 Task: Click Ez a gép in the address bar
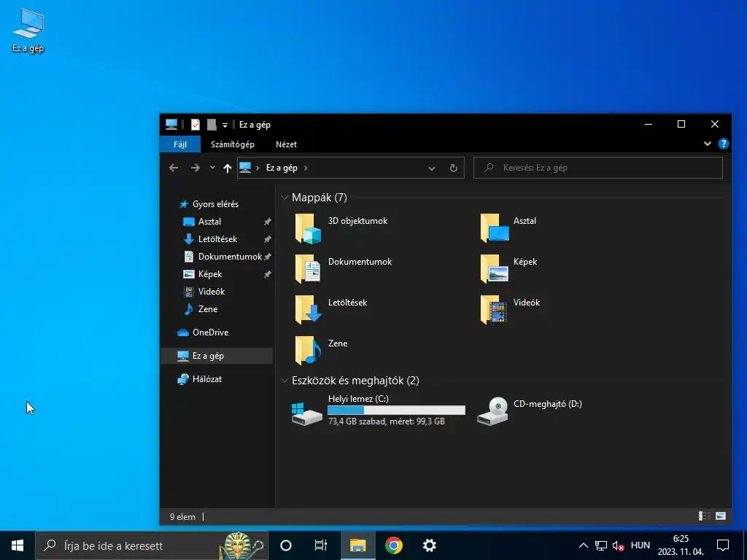[282, 168]
